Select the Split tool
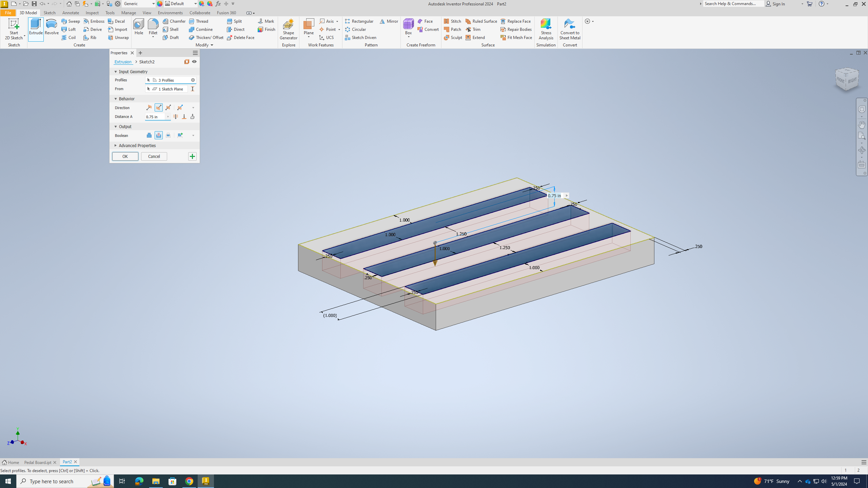The height and width of the screenshot is (488, 868). [x=234, y=21]
